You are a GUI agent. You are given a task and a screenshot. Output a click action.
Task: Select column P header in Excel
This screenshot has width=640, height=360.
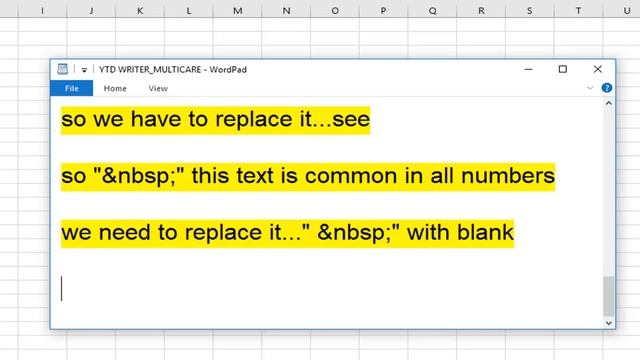coord(383,11)
